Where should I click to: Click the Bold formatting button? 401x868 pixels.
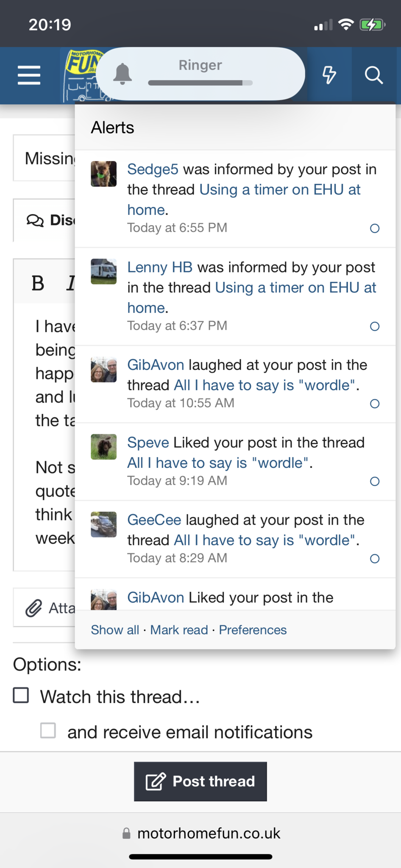38,283
